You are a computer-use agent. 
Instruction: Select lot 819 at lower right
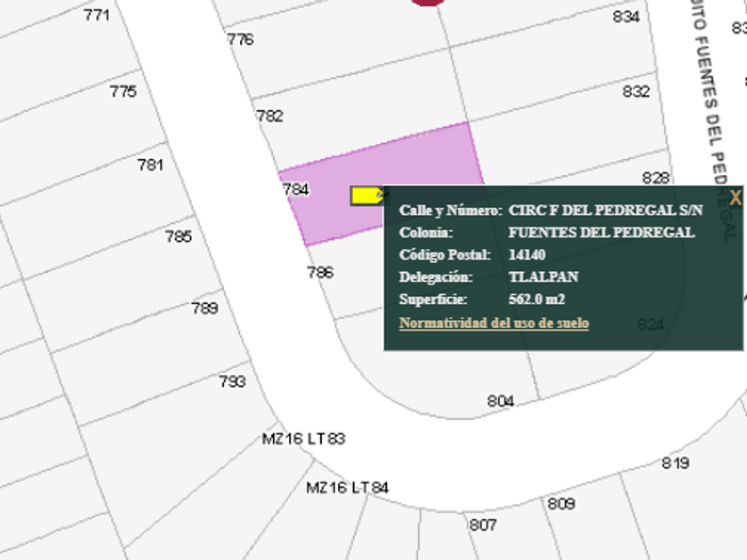[675, 463]
